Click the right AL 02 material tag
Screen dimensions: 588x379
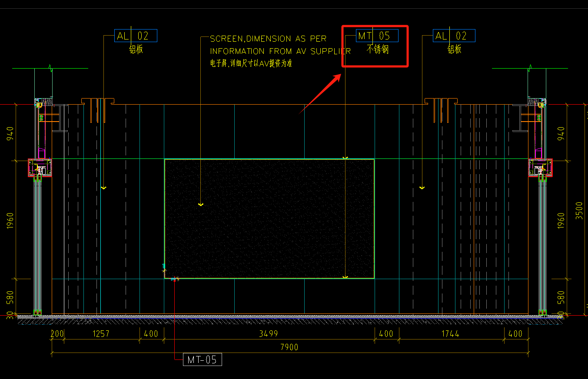click(x=454, y=36)
